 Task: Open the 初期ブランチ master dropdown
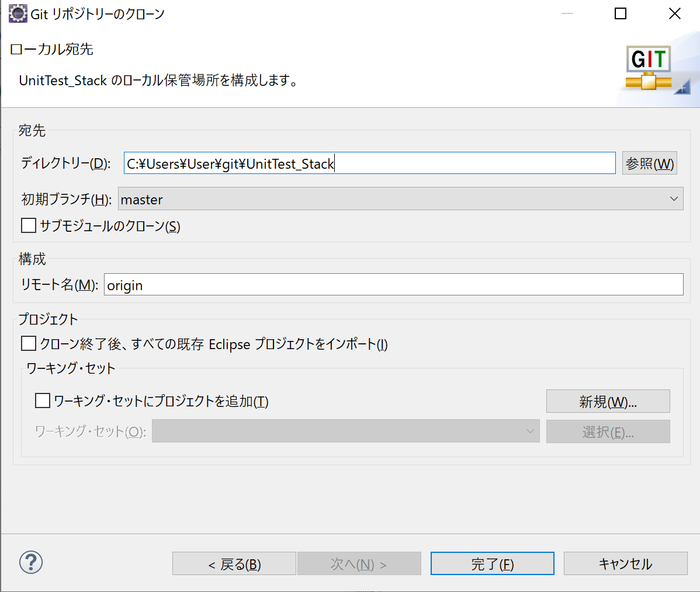[x=400, y=199]
